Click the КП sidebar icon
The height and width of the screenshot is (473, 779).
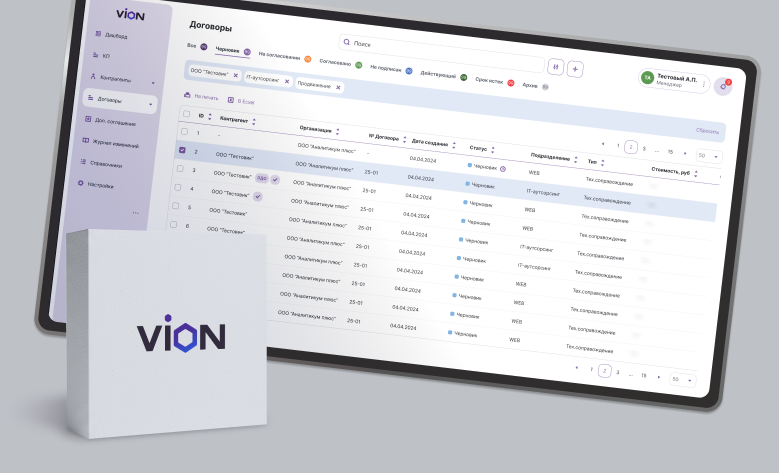click(x=96, y=55)
